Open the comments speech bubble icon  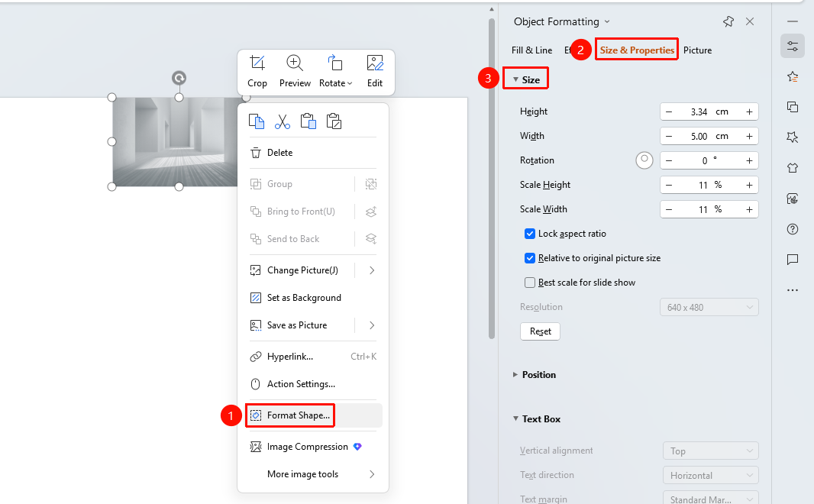click(x=792, y=260)
